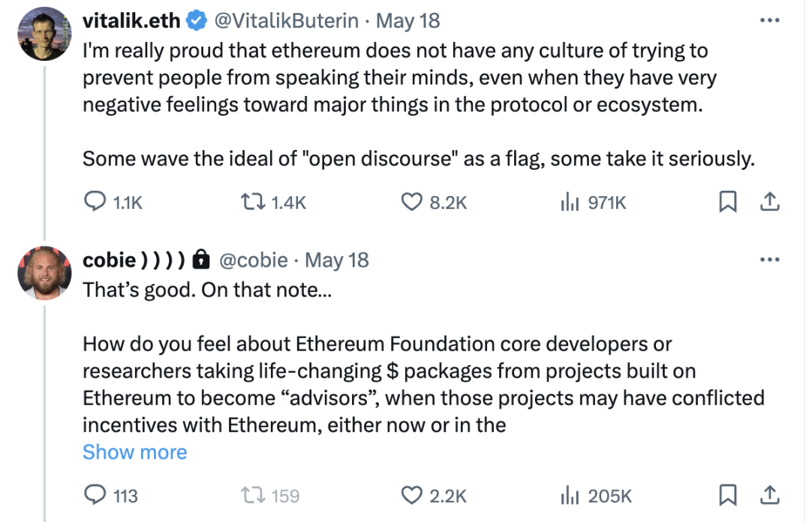Image resolution: width=812 pixels, height=522 pixels.
Task: Like vitalik.eth's tweet with 8.2K likes
Action: (410, 202)
